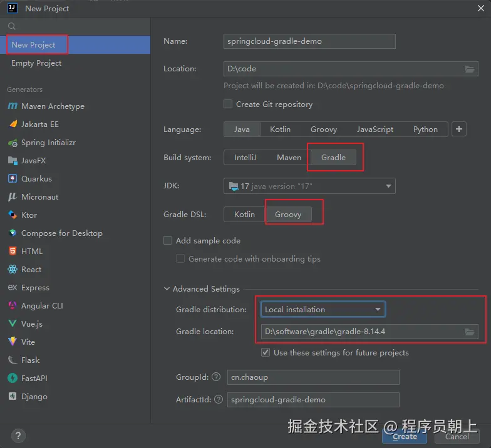Screen dimensions: 491x448
Task: Click the Maven Archetype generator icon
Action: [13, 106]
